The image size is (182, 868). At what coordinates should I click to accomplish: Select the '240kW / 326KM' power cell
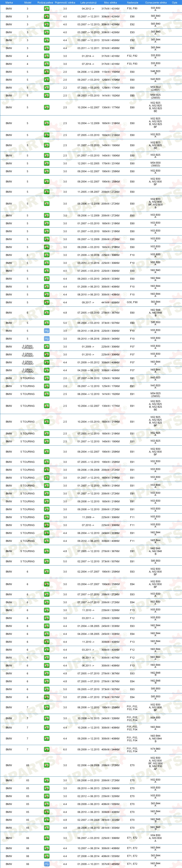click(x=110, y=718)
